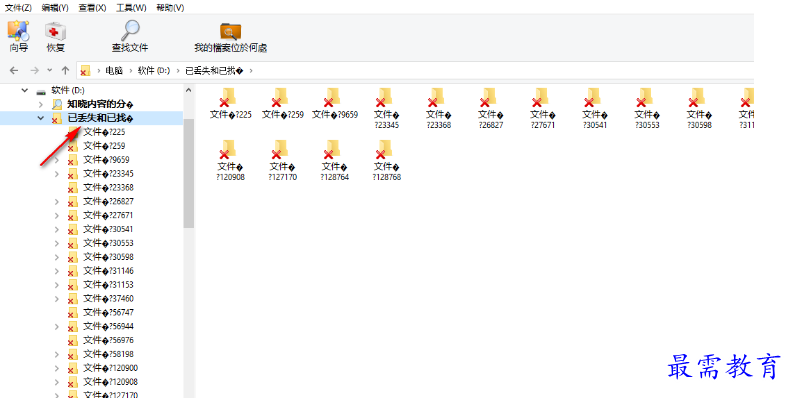
Task: Select tree row 文件?31153
Action: (x=108, y=285)
